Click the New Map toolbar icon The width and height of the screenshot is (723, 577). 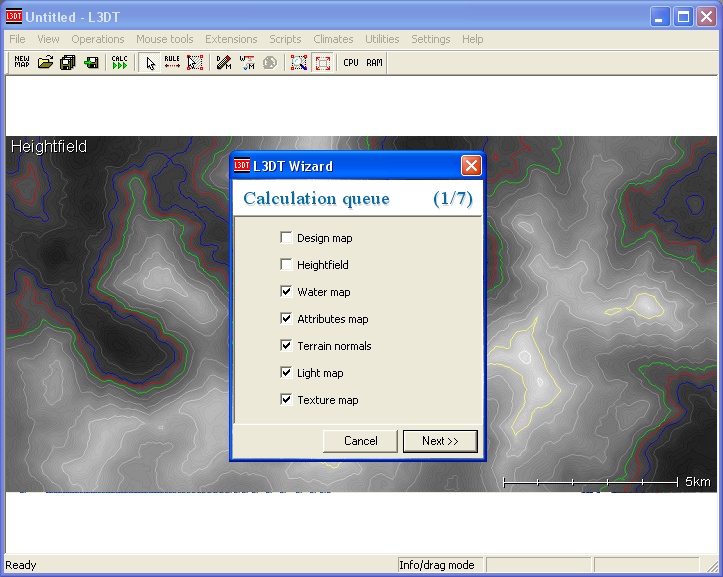(21, 62)
